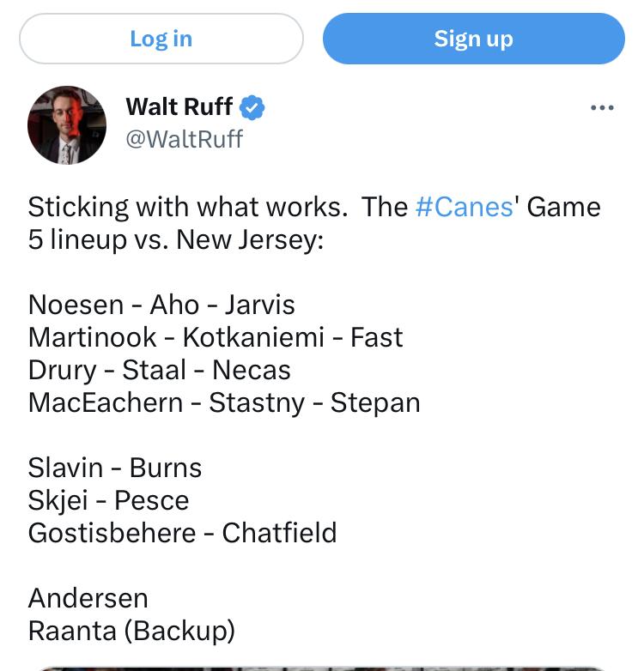Open the image preview below the tweet

pos(322,668)
